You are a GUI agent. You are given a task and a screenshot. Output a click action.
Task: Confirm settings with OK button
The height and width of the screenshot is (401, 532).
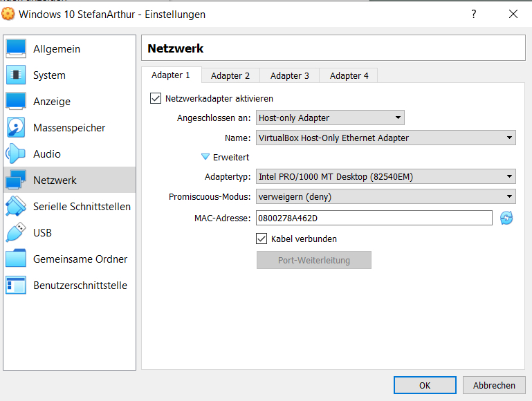(x=425, y=385)
